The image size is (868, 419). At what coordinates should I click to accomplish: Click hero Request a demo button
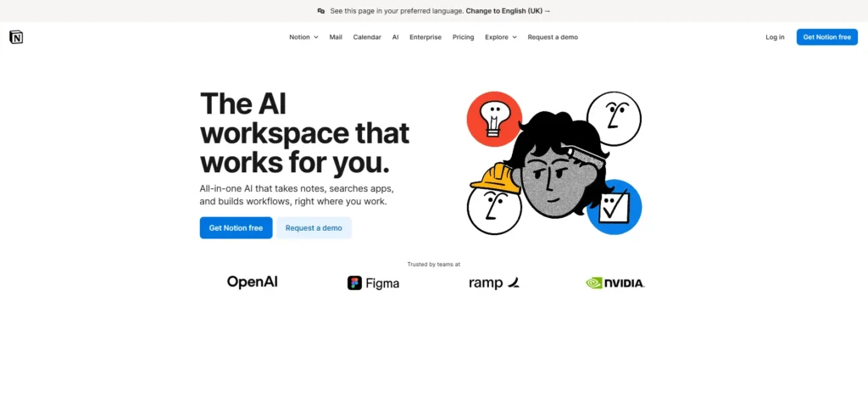pyautogui.click(x=314, y=228)
